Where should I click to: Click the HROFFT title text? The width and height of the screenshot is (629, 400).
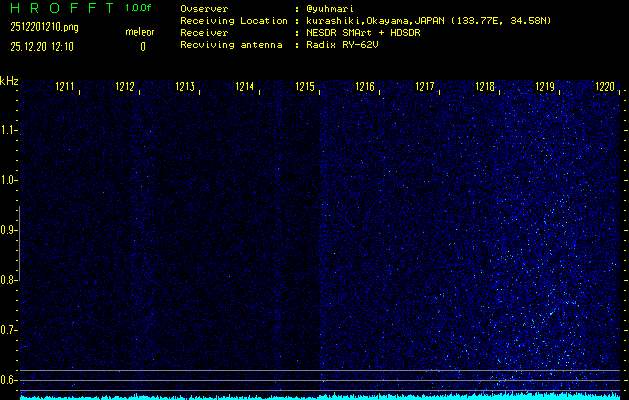[x=62, y=8]
